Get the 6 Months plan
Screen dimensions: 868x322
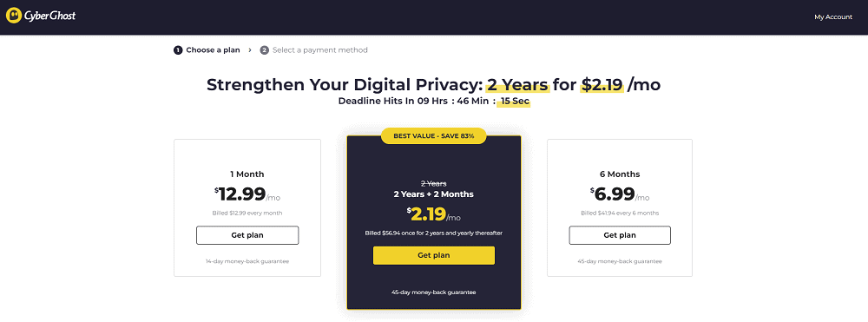click(x=620, y=235)
